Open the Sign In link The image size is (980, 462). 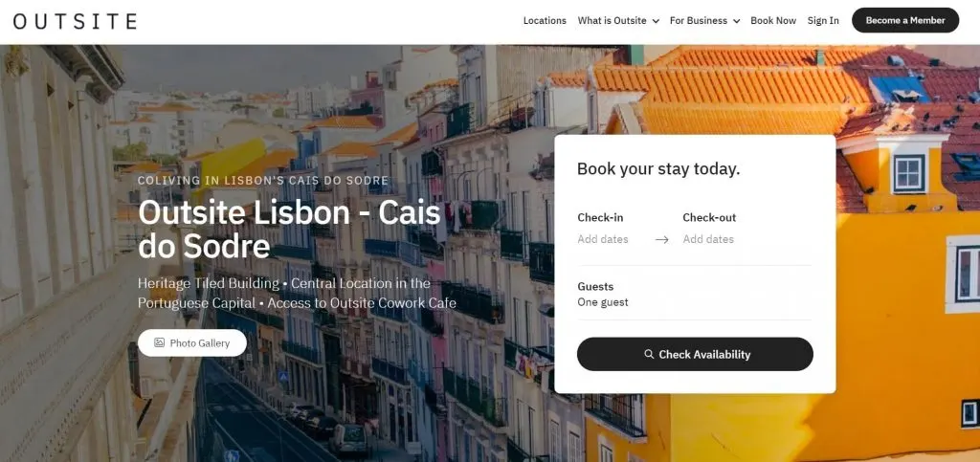coord(823,21)
